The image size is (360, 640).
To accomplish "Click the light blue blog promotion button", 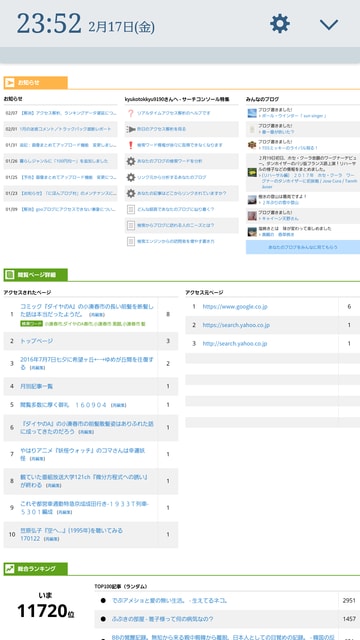I will click(303, 247).
